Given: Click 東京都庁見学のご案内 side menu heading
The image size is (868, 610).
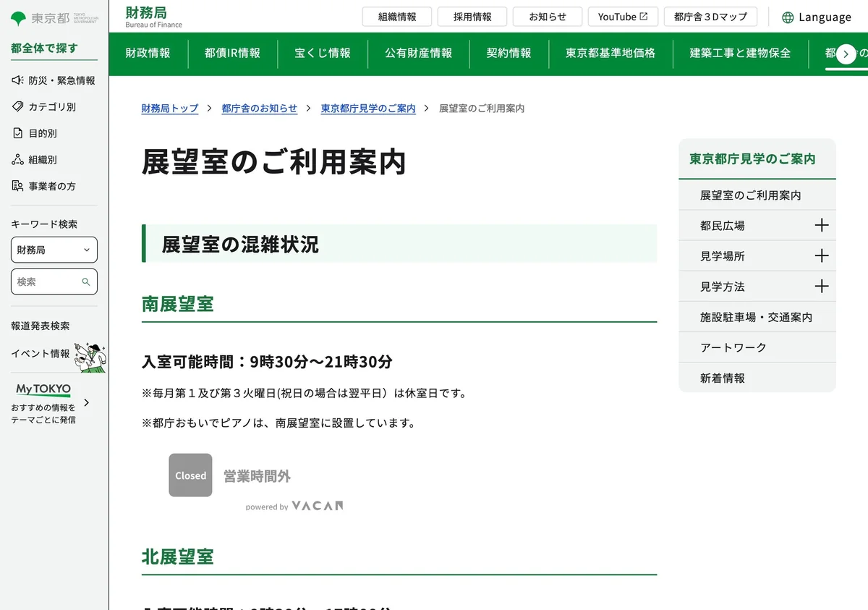Looking at the screenshot, I should (752, 158).
